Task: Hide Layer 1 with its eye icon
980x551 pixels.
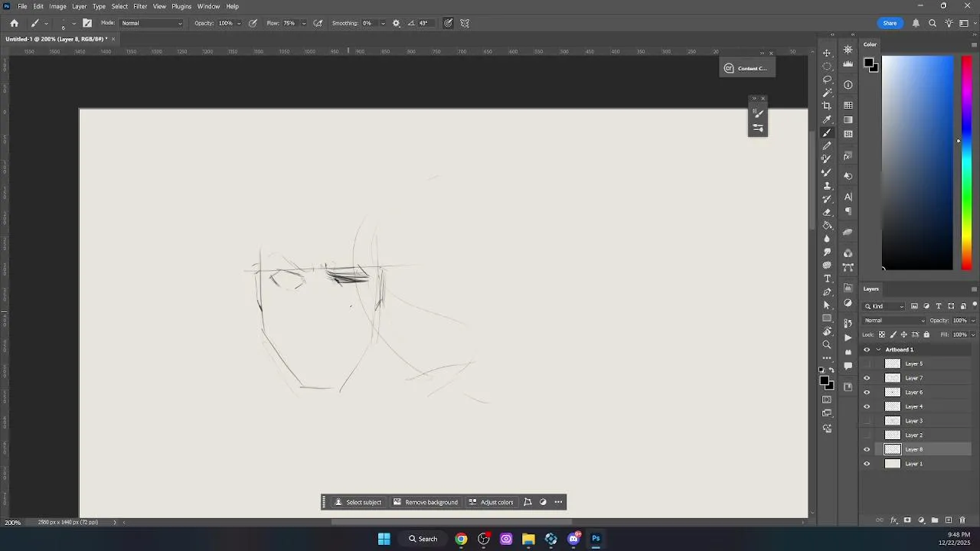Action: point(867,464)
